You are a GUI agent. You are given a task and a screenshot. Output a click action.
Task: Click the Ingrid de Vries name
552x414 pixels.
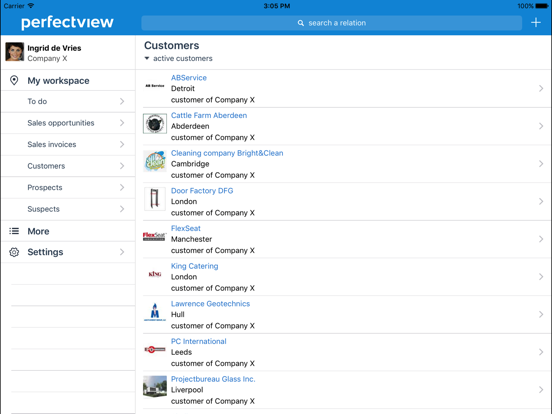click(54, 48)
